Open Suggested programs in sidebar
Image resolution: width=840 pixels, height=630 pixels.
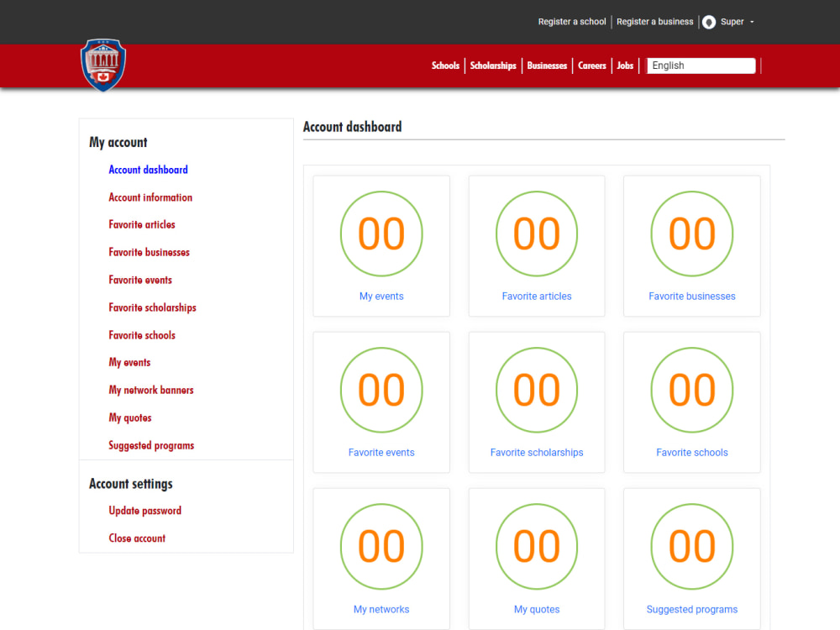[x=151, y=445]
